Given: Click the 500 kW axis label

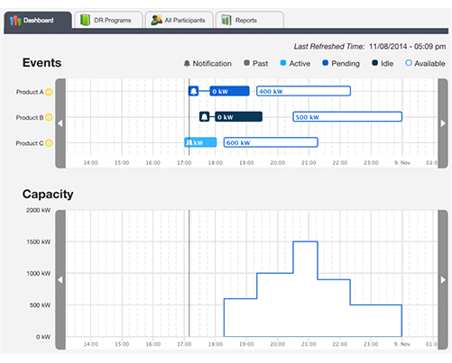Looking at the screenshot, I should (x=40, y=305).
